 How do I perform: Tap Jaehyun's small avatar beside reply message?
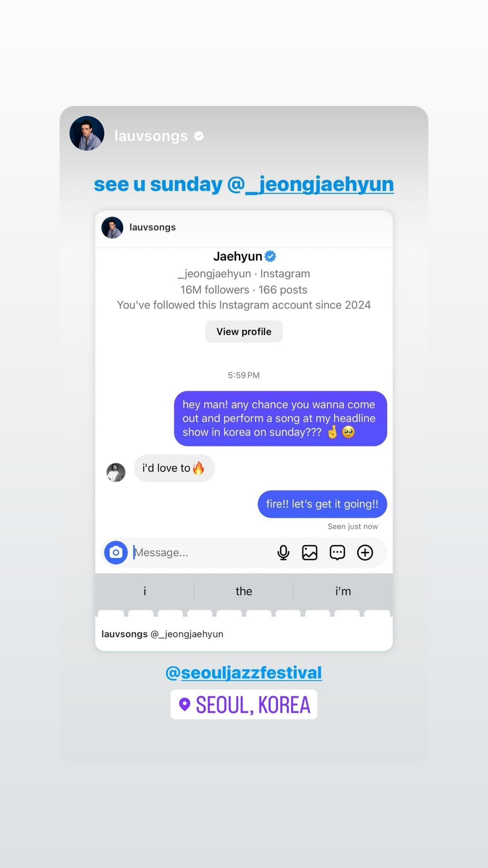(x=116, y=472)
